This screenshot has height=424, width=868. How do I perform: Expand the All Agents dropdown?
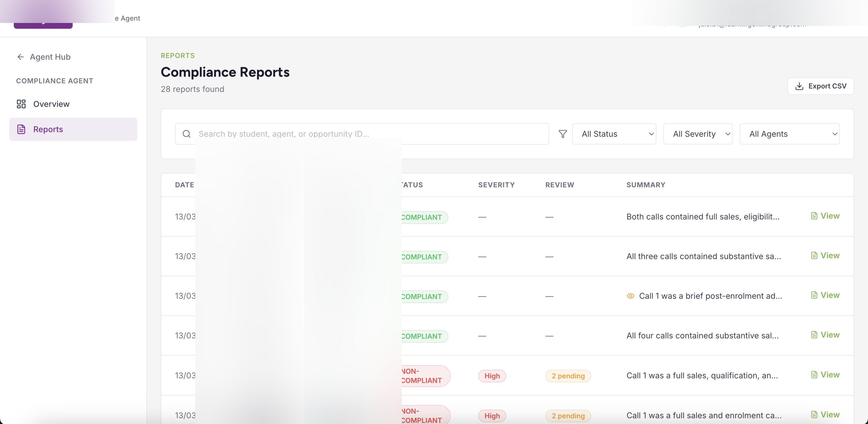[790, 134]
